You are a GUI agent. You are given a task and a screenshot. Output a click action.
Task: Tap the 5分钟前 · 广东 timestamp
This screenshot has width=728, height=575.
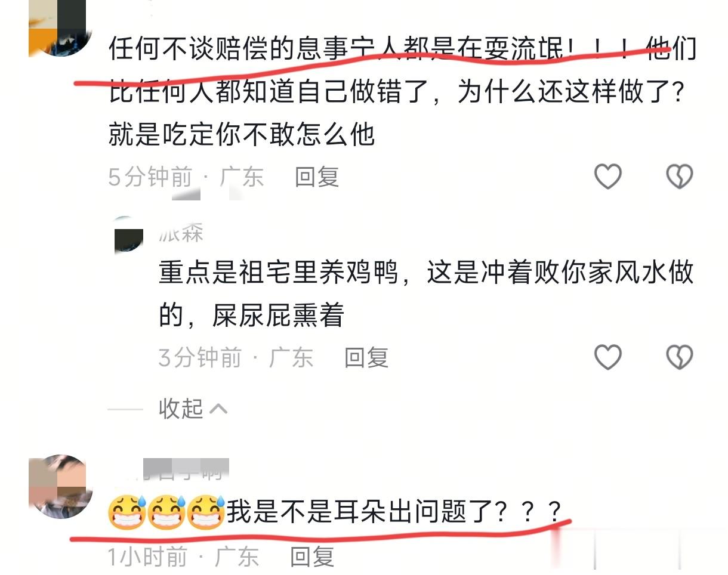point(186,177)
